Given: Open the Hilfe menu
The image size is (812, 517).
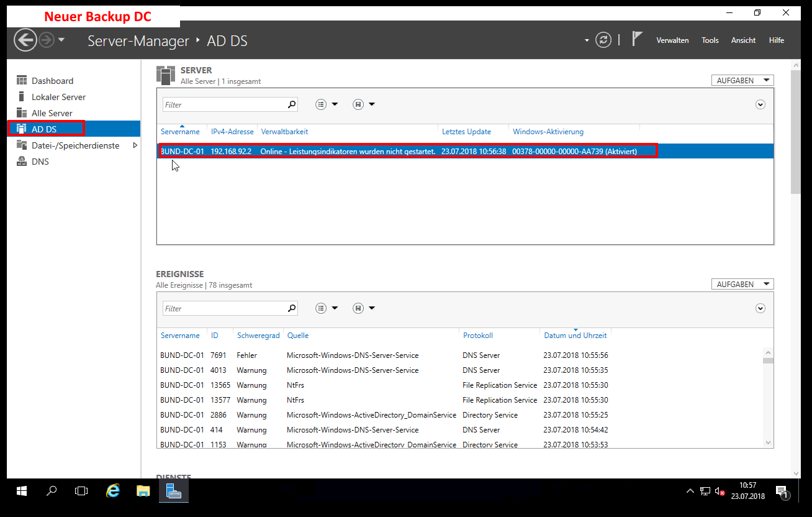Looking at the screenshot, I should pos(776,40).
